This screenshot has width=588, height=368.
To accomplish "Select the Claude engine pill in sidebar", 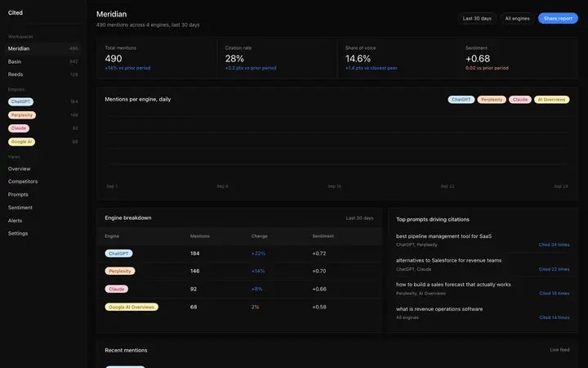I will [x=19, y=128].
